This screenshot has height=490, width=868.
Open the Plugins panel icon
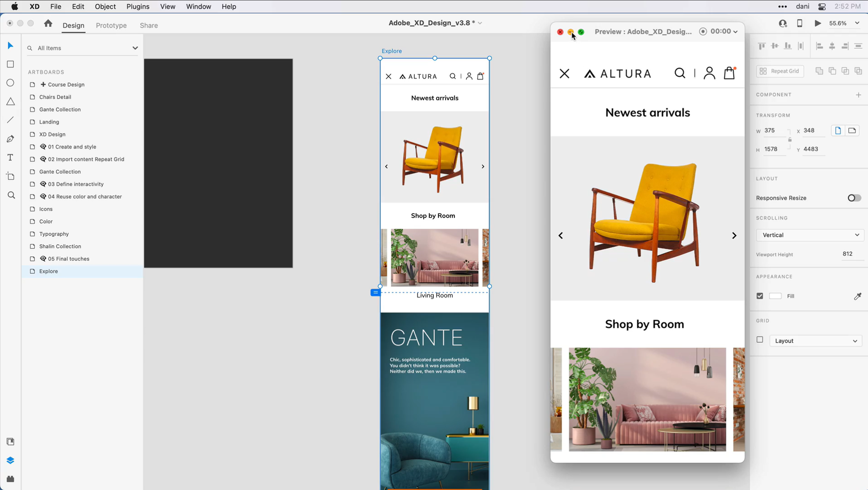(11, 479)
